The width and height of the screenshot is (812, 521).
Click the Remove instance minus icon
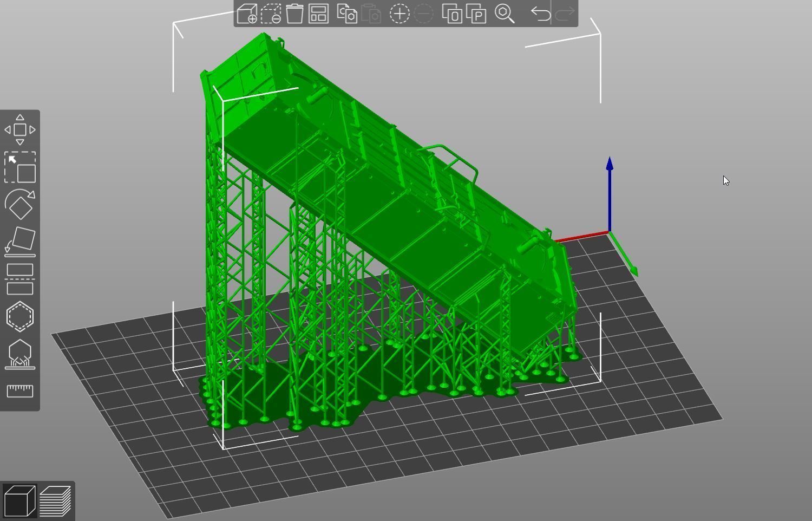click(423, 14)
